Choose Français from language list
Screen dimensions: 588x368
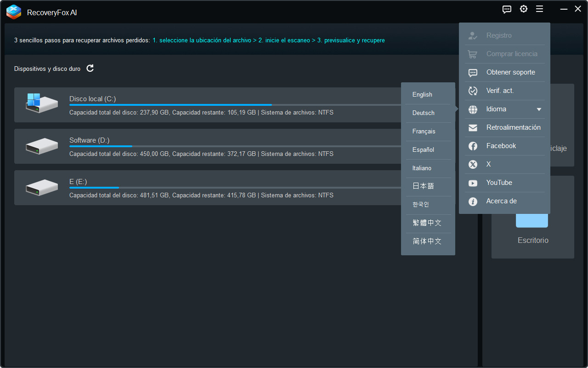[424, 131]
